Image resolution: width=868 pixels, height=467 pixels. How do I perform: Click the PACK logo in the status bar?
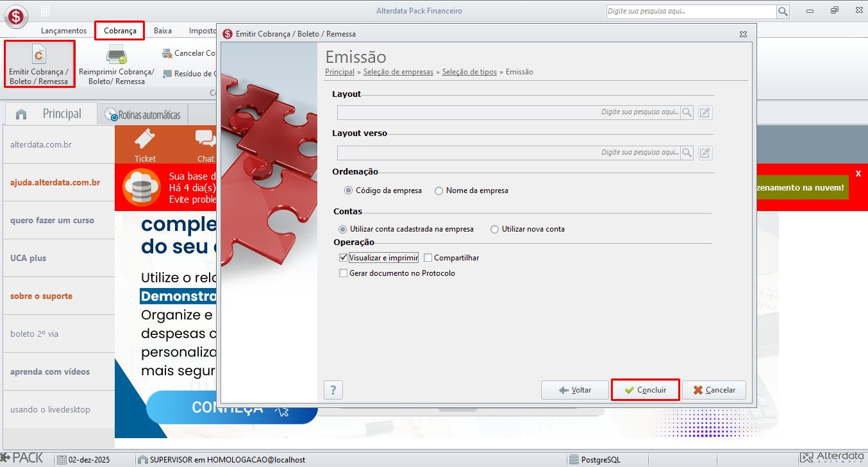click(x=22, y=459)
